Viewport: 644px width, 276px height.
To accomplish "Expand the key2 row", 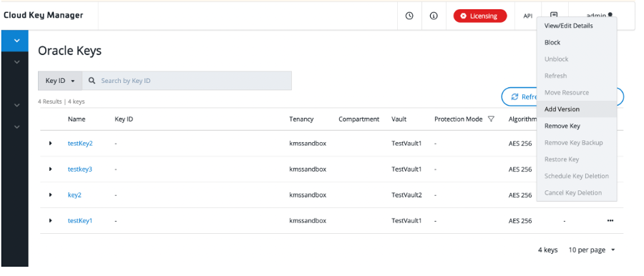I will (51, 194).
